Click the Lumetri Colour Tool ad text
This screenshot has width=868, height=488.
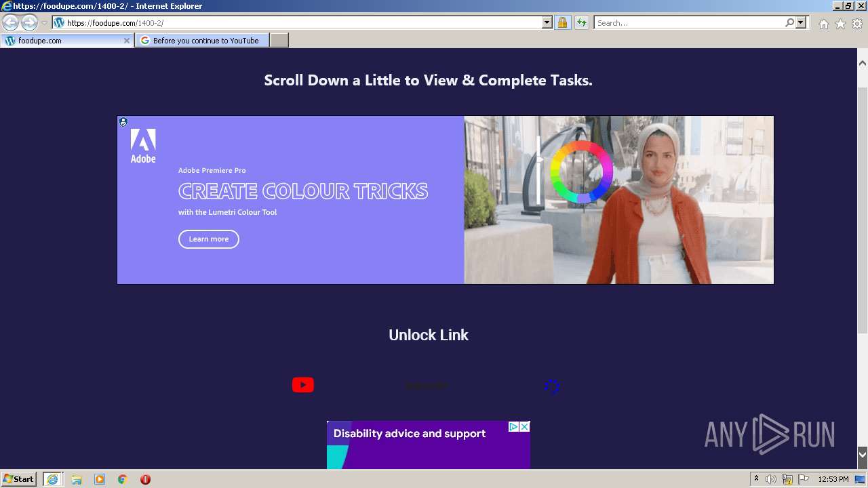point(228,212)
